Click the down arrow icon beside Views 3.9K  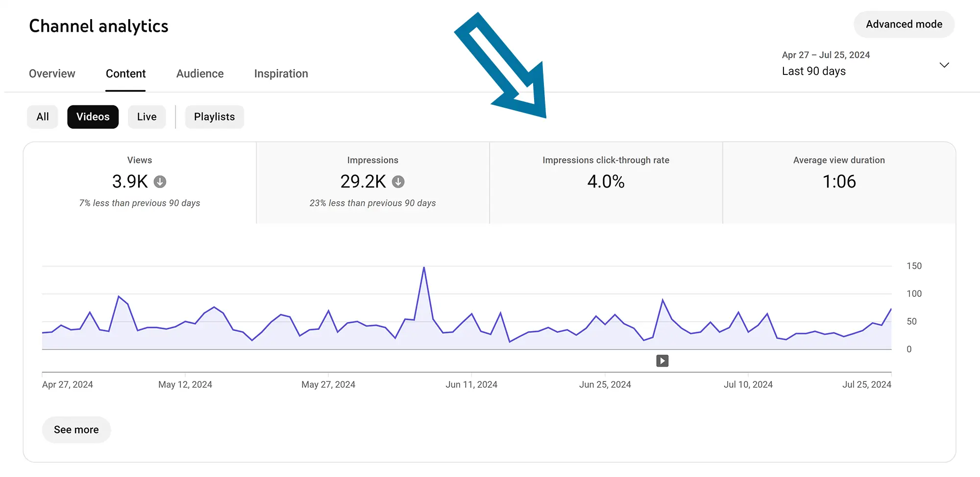tap(159, 181)
